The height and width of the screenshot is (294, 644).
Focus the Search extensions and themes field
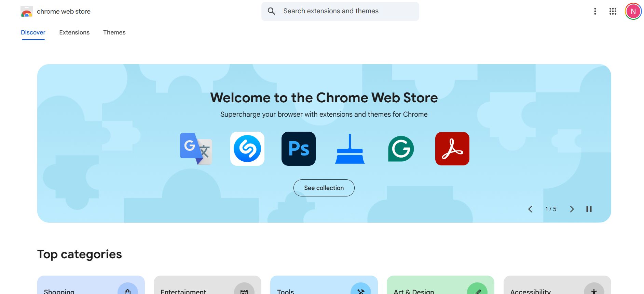point(340,11)
